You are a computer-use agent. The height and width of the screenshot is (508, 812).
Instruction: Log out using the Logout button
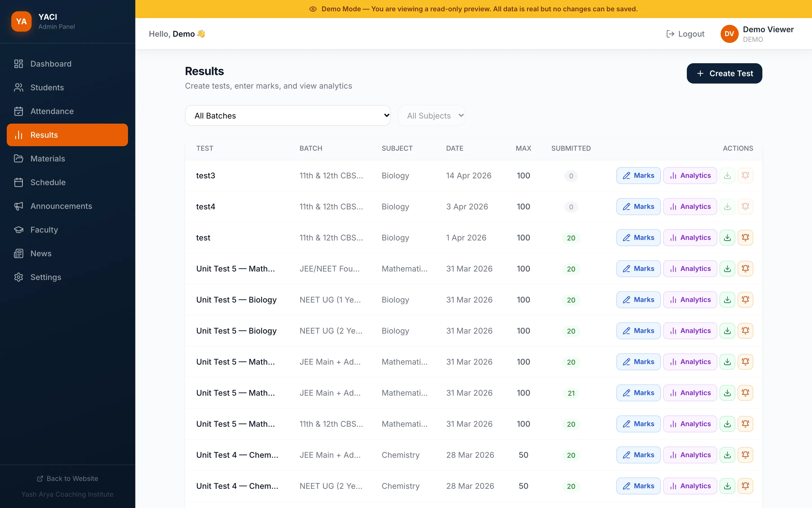point(685,34)
